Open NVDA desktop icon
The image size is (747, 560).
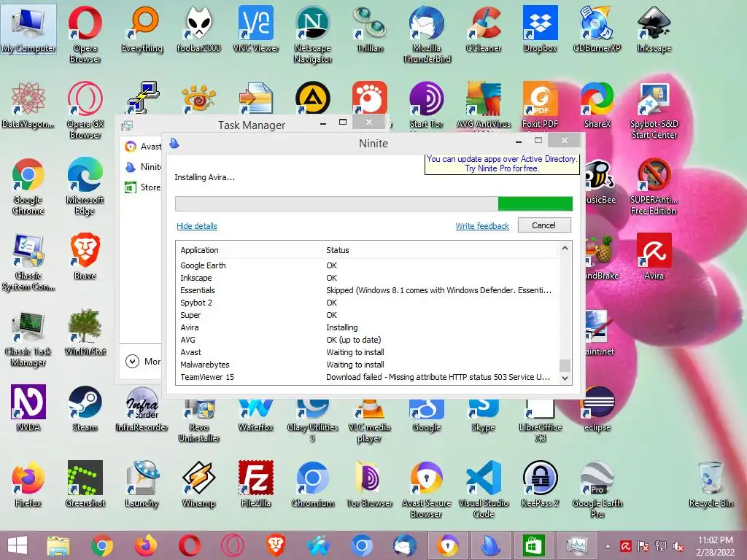point(28,408)
